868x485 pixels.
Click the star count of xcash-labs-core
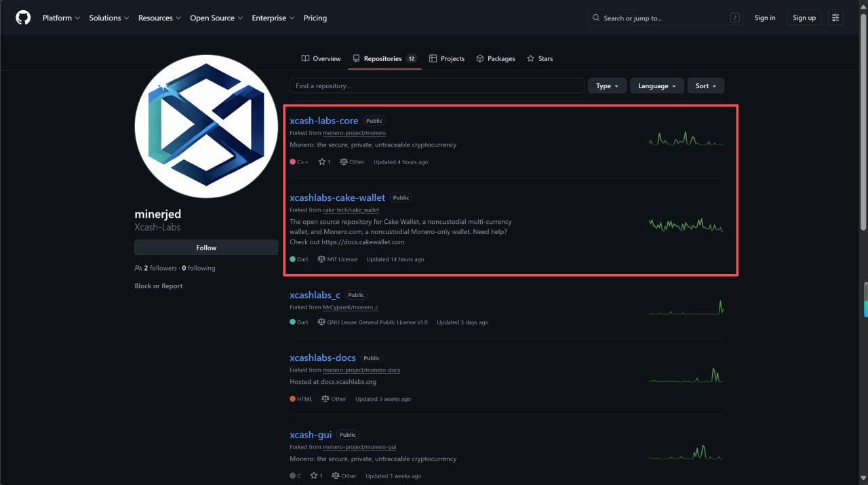tap(325, 162)
